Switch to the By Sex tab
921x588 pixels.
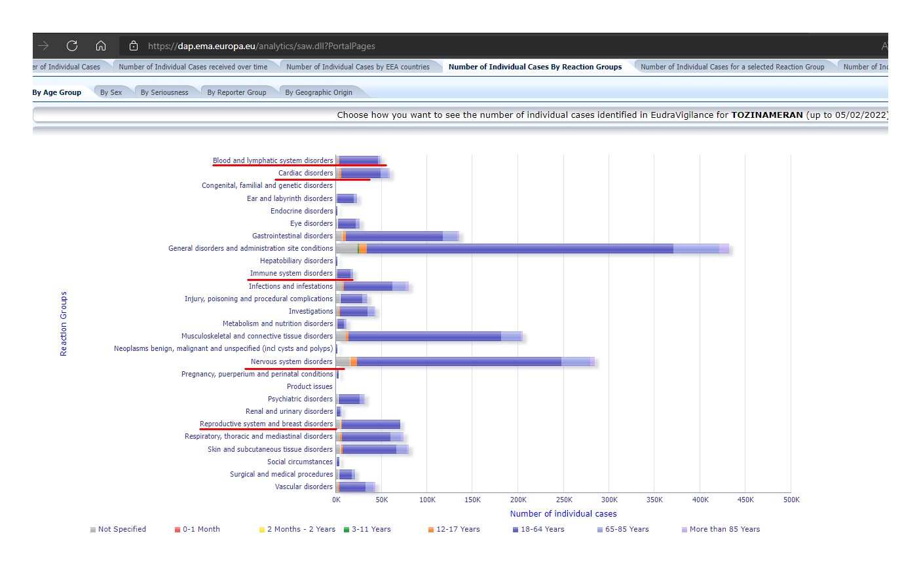[x=111, y=92]
